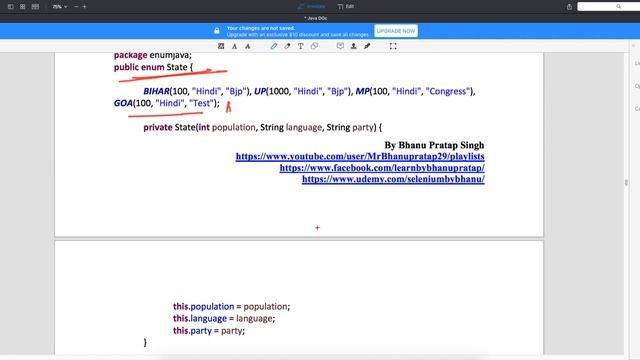This screenshot has height=360, width=640.
Task: Select the signature pen tool
Action: pyautogui.click(x=367, y=46)
